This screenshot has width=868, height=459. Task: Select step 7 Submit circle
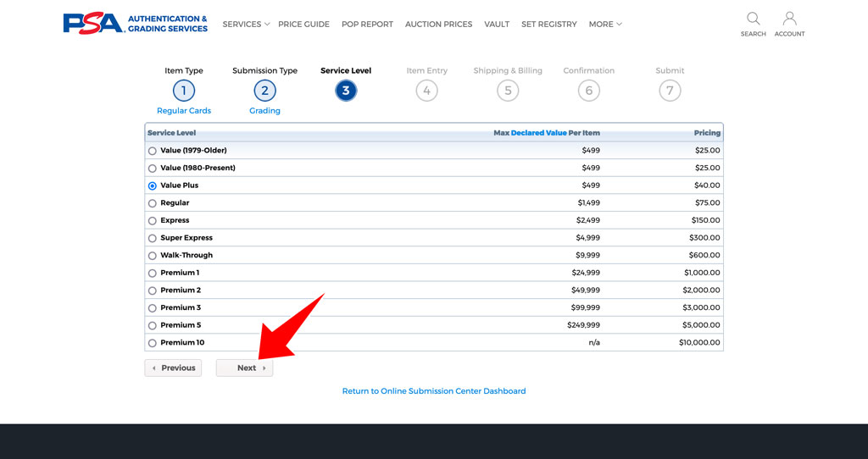pyautogui.click(x=670, y=91)
